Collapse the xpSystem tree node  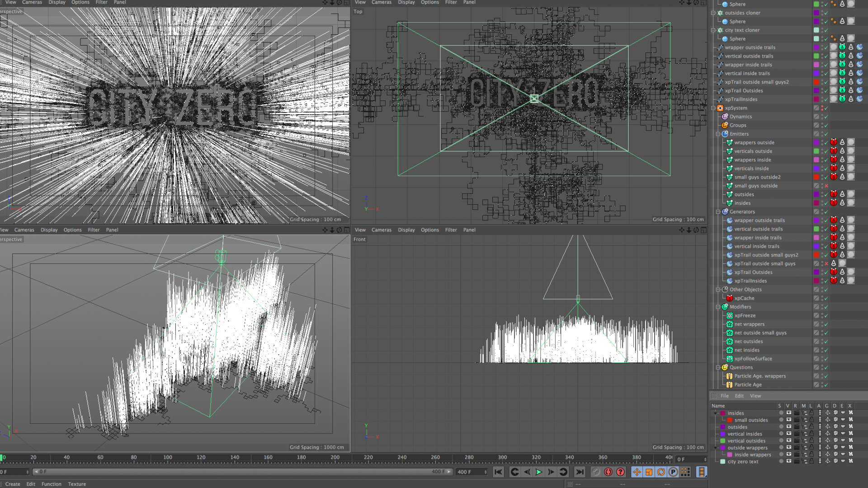point(713,108)
